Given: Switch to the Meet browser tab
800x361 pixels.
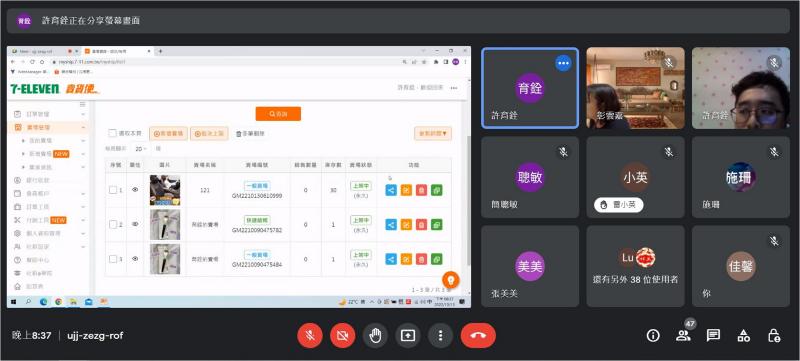Looking at the screenshot, I should (43, 51).
